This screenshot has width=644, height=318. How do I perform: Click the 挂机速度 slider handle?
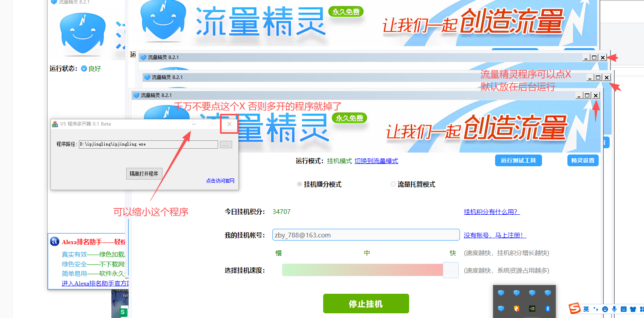click(451, 270)
